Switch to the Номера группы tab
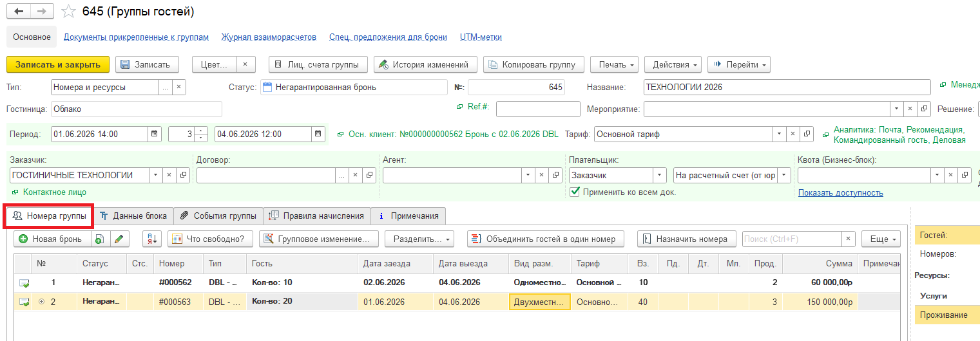The width and height of the screenshot is (980, 341). [50, 216]
